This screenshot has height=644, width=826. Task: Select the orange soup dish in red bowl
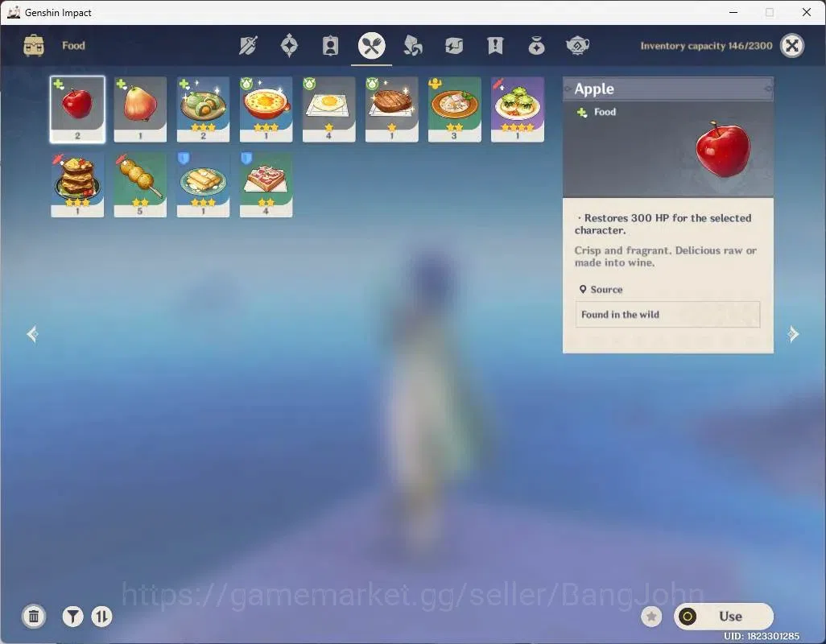(x=266, y=109)
